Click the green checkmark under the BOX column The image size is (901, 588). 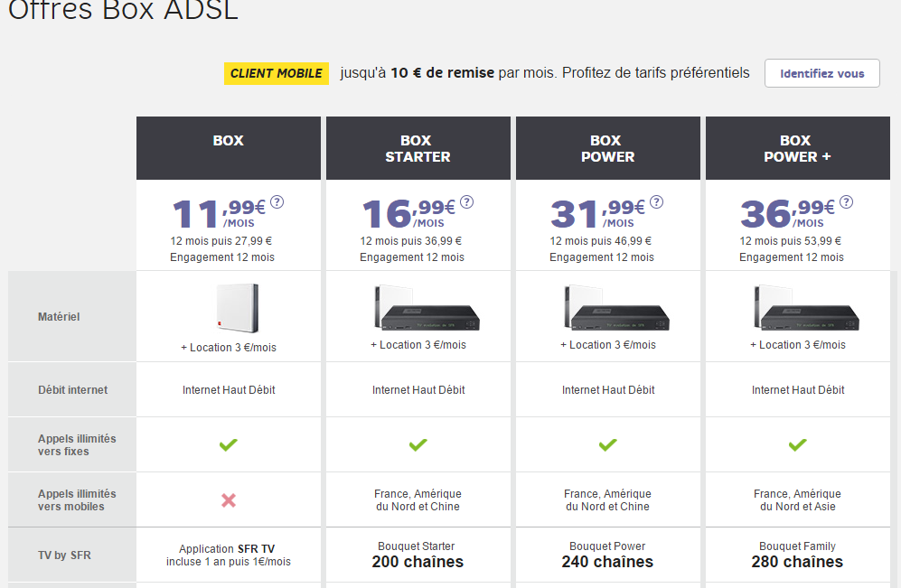click(229, 444)
